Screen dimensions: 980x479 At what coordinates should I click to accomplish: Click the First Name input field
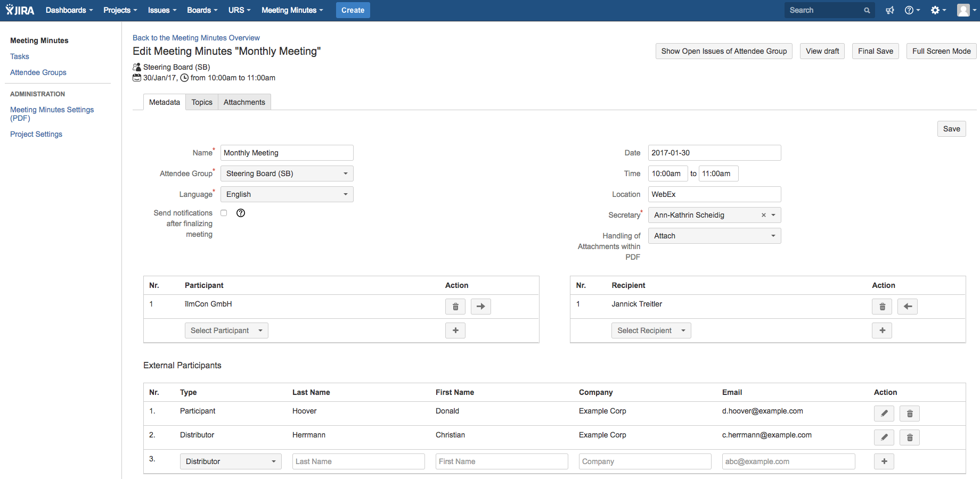pos(502,461)
